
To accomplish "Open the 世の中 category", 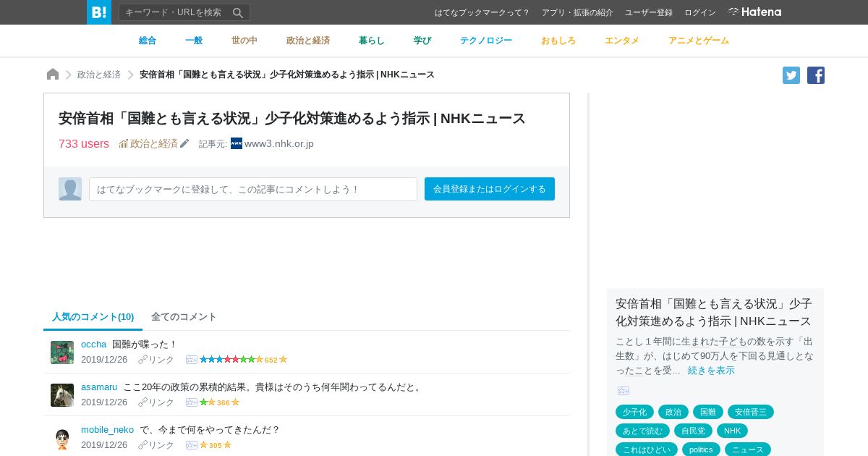I will click(x=244, y=41).
